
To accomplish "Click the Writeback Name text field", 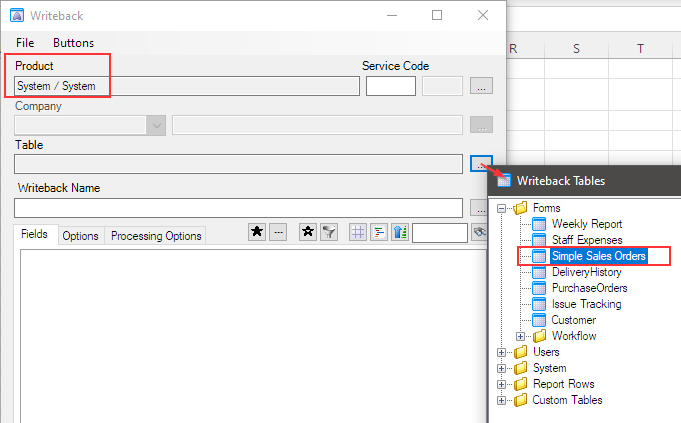I will (238, 208).
